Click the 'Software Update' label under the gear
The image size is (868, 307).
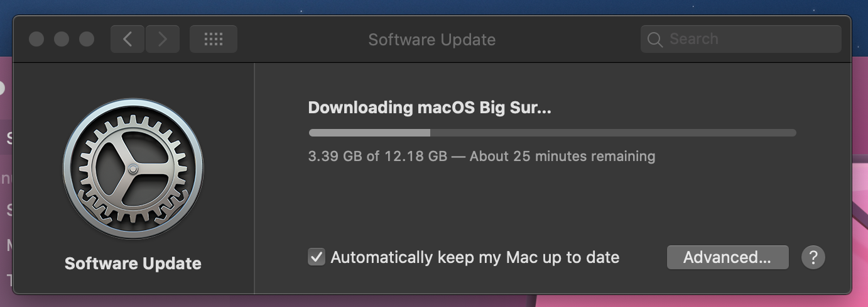[133, 263]
